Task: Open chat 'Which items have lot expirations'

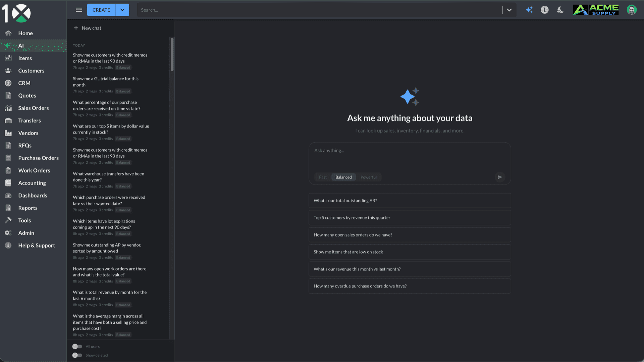Action: (118, 227)
